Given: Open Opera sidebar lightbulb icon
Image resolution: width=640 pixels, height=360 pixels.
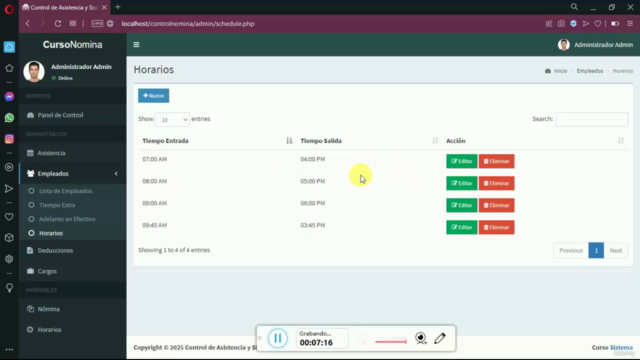Looking at the screenshot, I should pos(9,288).
